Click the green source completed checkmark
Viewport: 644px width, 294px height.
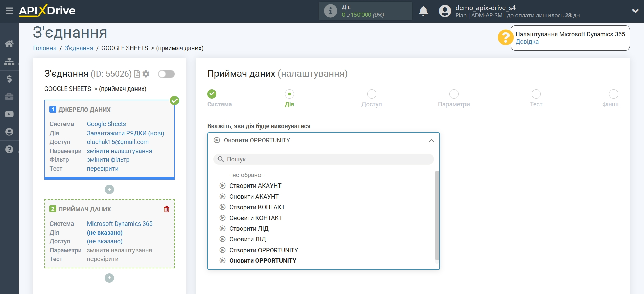(x=174, y=100)
